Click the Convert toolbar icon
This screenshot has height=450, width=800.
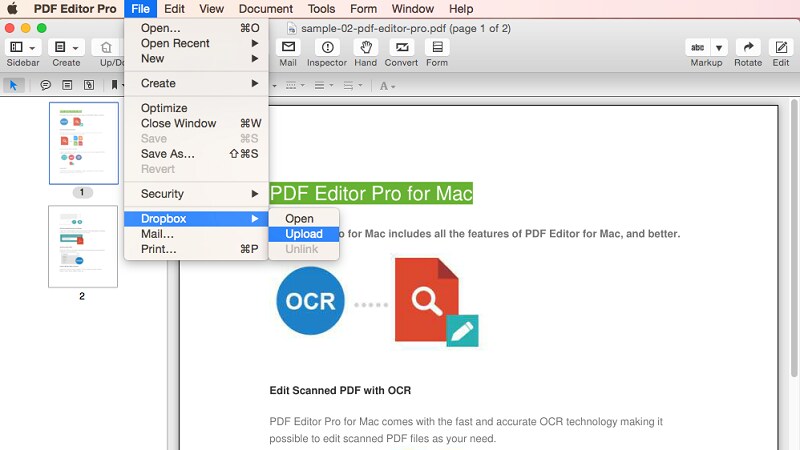tap(402, 47)
